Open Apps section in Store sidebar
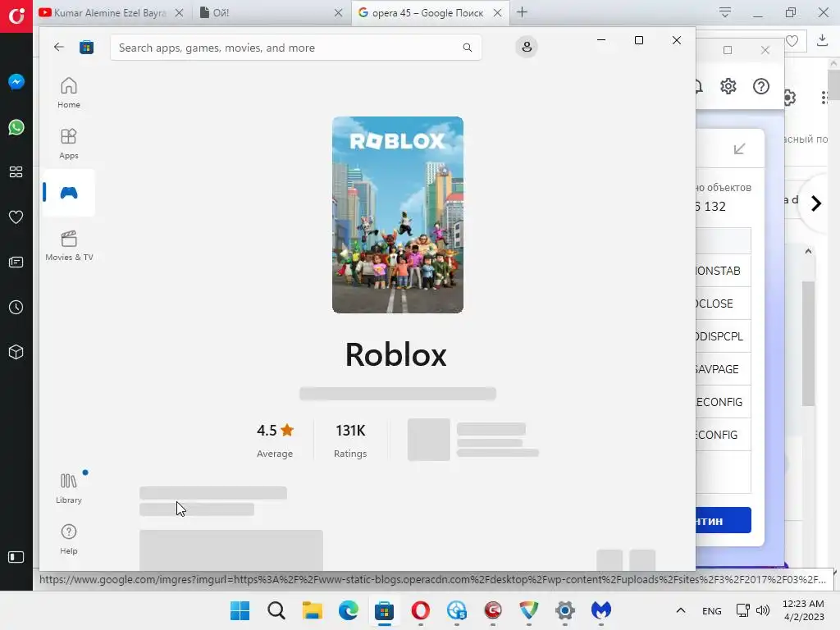The height and width of the screenshot is (630, 840). 69,144
